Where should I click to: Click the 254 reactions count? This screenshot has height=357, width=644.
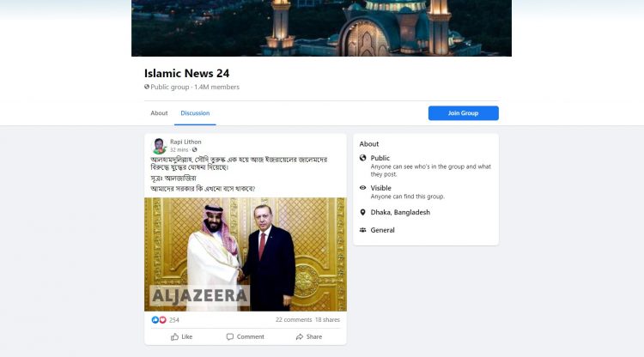(x=174, y=320)
